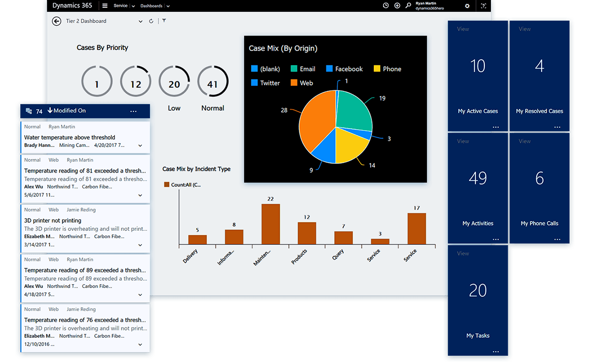
Task: Click View on My Activities tile
Action: pos(463,141)
